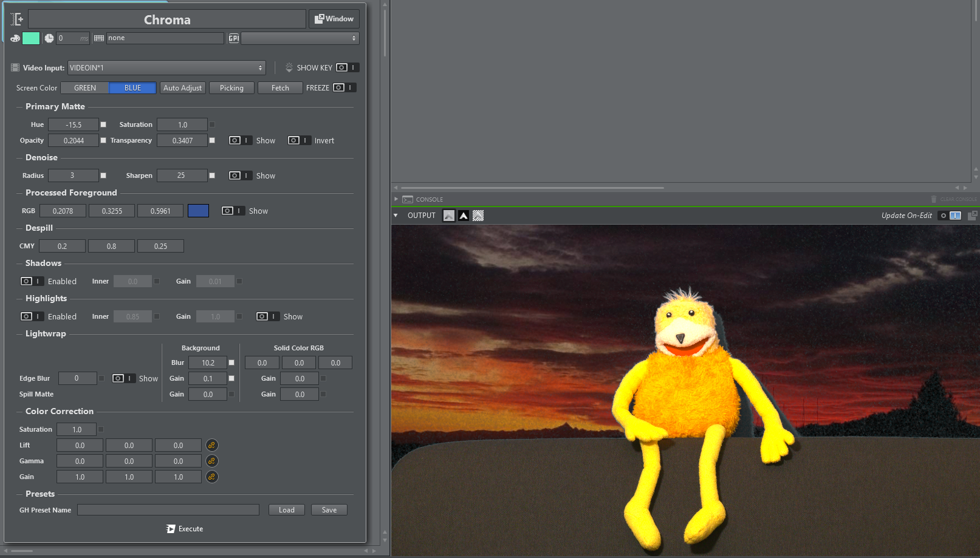Toggle the checkbox next to Sharpen
980x558 pixels.
click(x=212, y=175)
